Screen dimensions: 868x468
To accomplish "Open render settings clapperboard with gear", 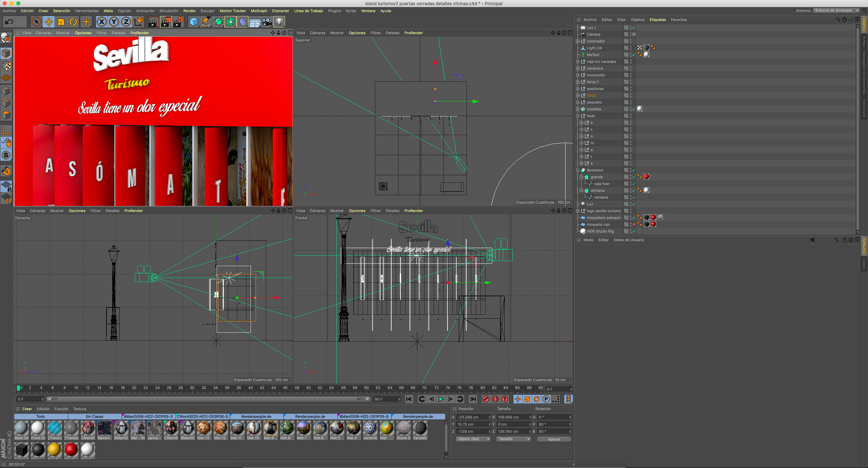I will tap(178, 22).
